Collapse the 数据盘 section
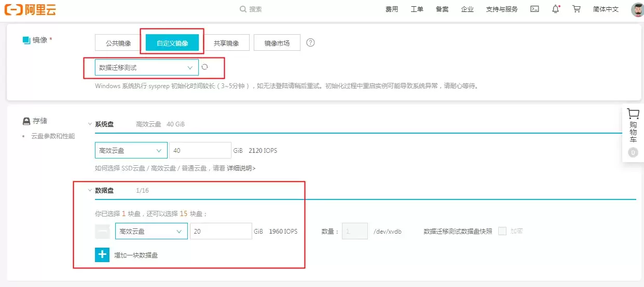The image size is (644, 287). [90, 190]
